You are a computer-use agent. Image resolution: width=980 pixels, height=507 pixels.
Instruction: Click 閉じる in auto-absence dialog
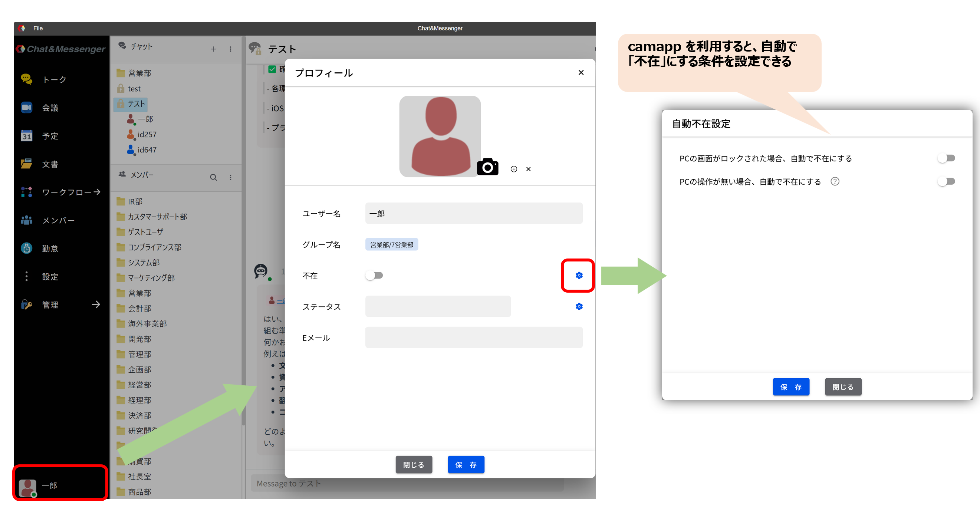(843, 387)
